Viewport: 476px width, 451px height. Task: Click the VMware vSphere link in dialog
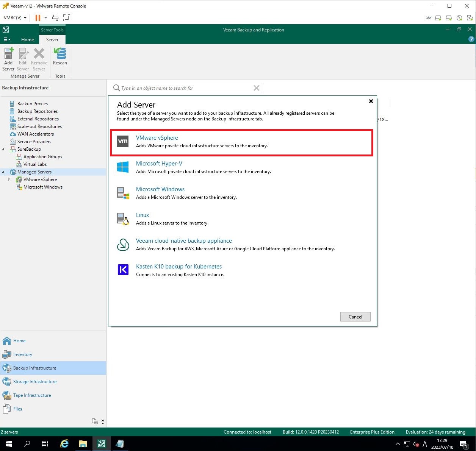pos(157,138)
